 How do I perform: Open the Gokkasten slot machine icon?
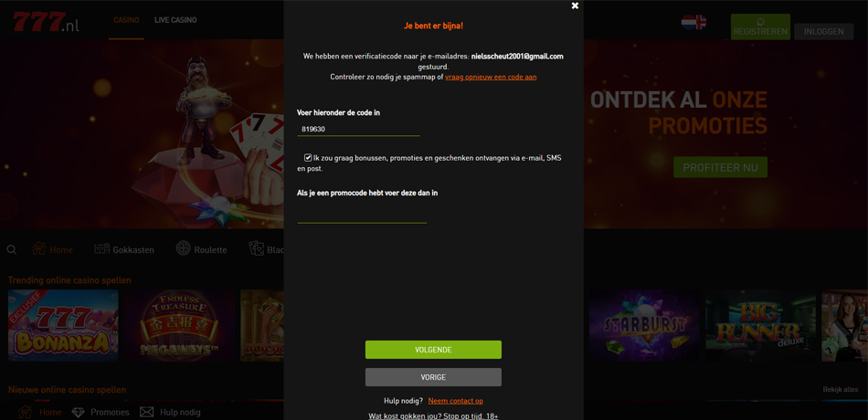[x=101, y=249]
